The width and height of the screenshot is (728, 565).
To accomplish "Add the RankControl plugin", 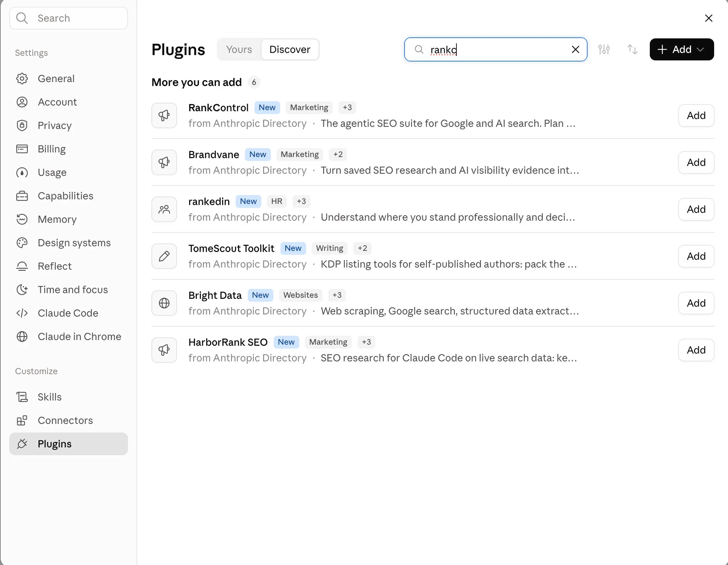I will pos(696,115).
